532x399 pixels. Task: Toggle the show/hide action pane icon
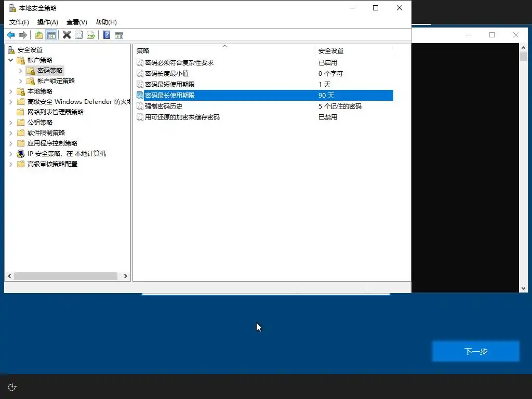pyautogui.click(x=119, y=35)
